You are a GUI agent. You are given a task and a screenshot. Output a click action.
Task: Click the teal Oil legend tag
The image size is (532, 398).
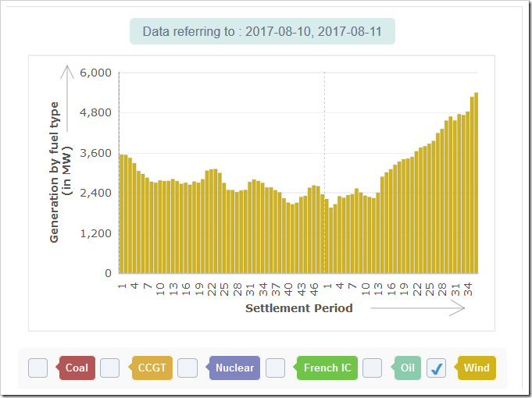point(407,368)
